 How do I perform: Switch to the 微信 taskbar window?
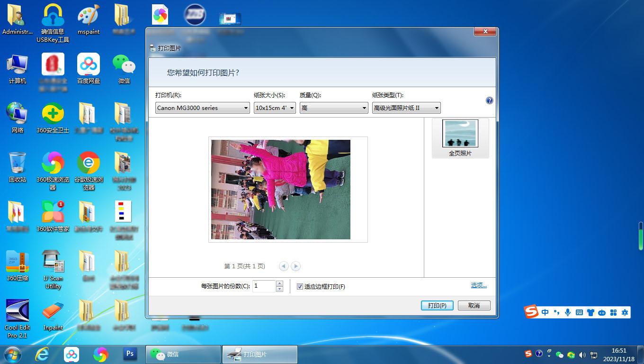(183, 354)
